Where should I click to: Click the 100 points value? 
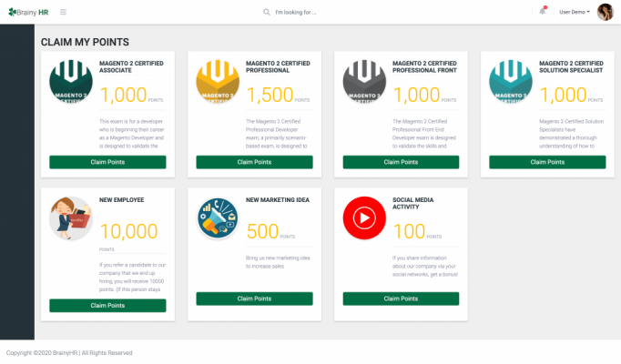[x=409, y=231]
